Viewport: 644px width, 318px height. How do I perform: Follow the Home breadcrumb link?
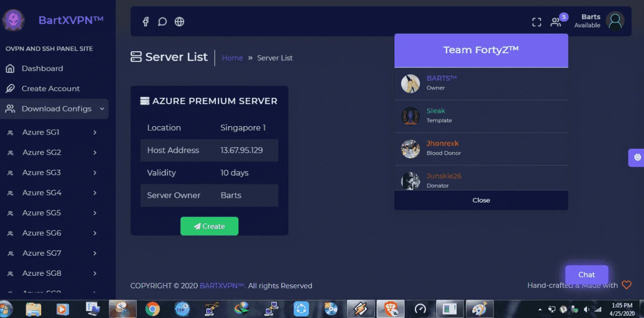(232, 58)
